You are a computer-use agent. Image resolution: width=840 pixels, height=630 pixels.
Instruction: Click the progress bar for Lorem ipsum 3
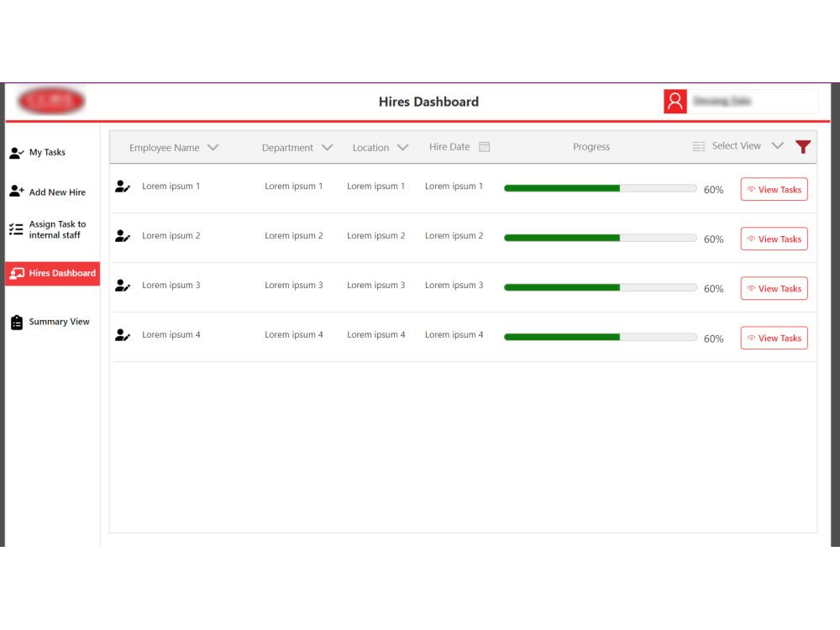(600, 287)
